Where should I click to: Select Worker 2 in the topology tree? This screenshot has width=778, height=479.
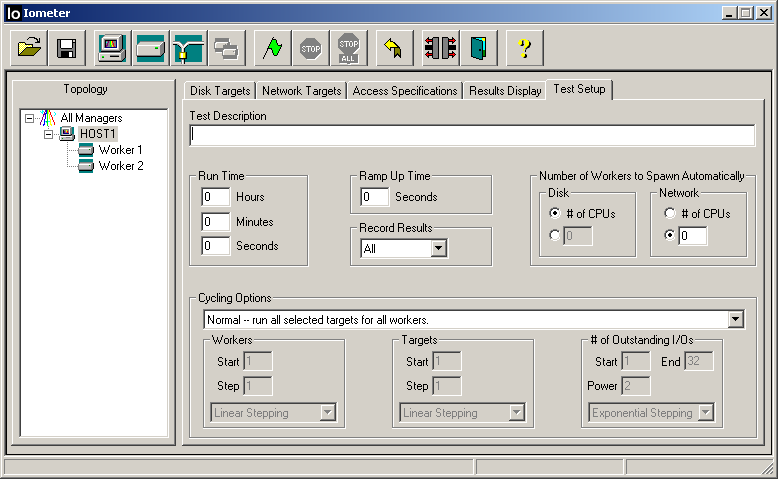pos(120,165)
